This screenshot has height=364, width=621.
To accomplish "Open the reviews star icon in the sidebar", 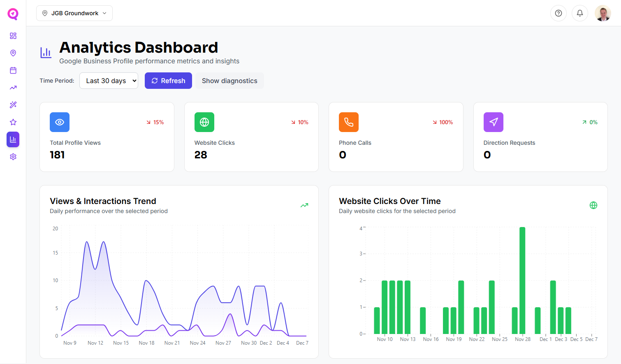I will click(x=13, y=122).
